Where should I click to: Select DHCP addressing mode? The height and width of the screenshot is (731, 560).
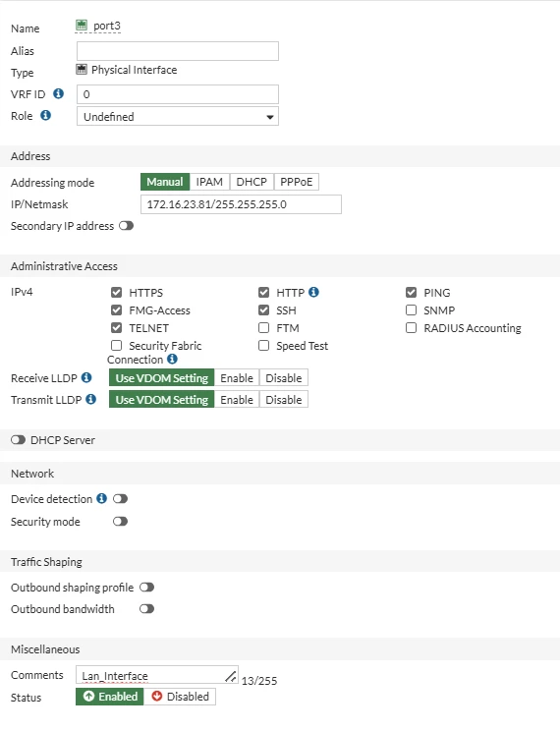[x=252, y=182]
